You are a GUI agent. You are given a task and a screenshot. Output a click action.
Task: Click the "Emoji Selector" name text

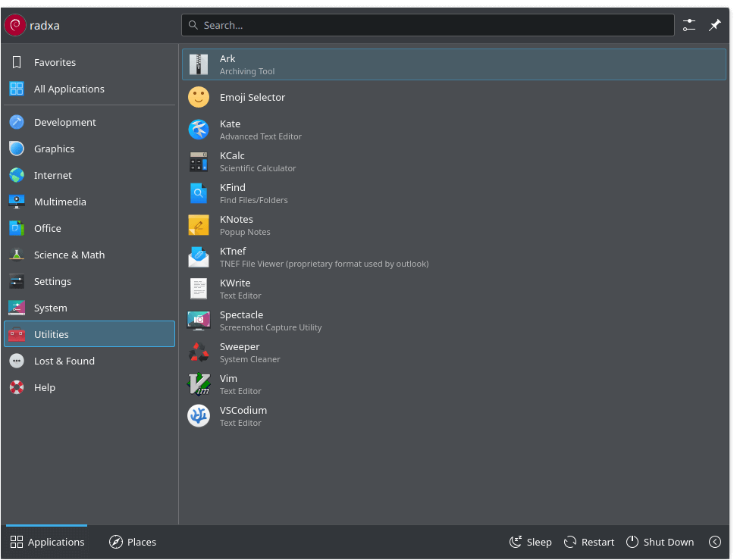[252, 97]
